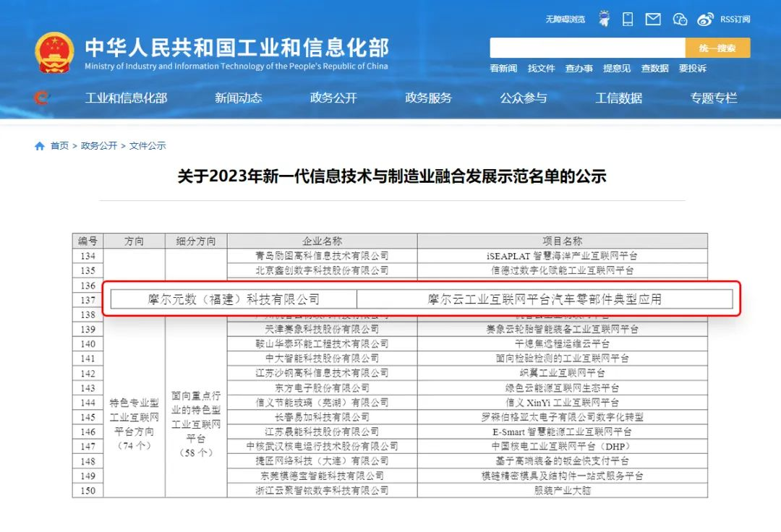Click the email envelope icon
The image size is (781, 532).
point(652,19)
